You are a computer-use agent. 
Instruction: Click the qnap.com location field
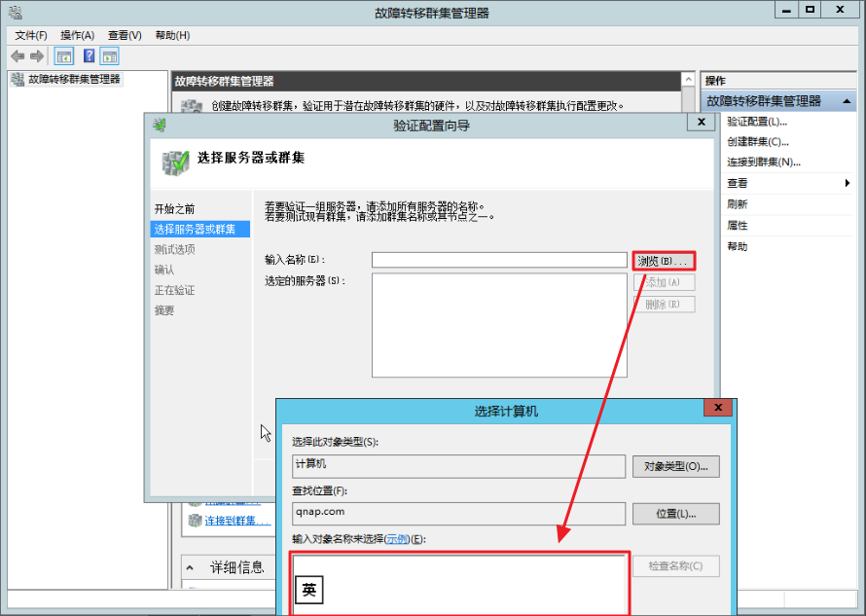458,514
